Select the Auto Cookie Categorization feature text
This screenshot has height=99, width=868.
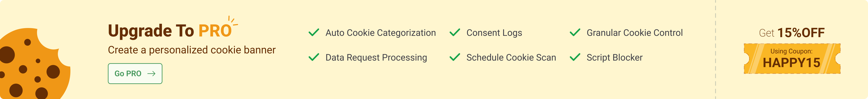380,33
